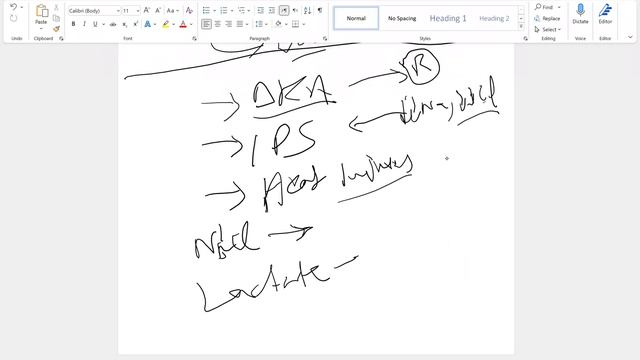Open Line and Paragraph Spacing menu
640x360 pixels.
click(x=260, y=24)
